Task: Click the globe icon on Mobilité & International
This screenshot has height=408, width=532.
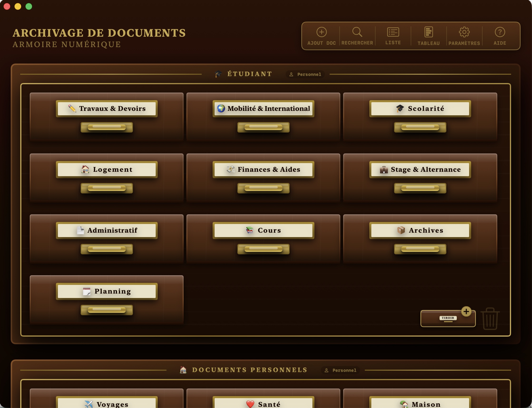Action: [221, 108]
